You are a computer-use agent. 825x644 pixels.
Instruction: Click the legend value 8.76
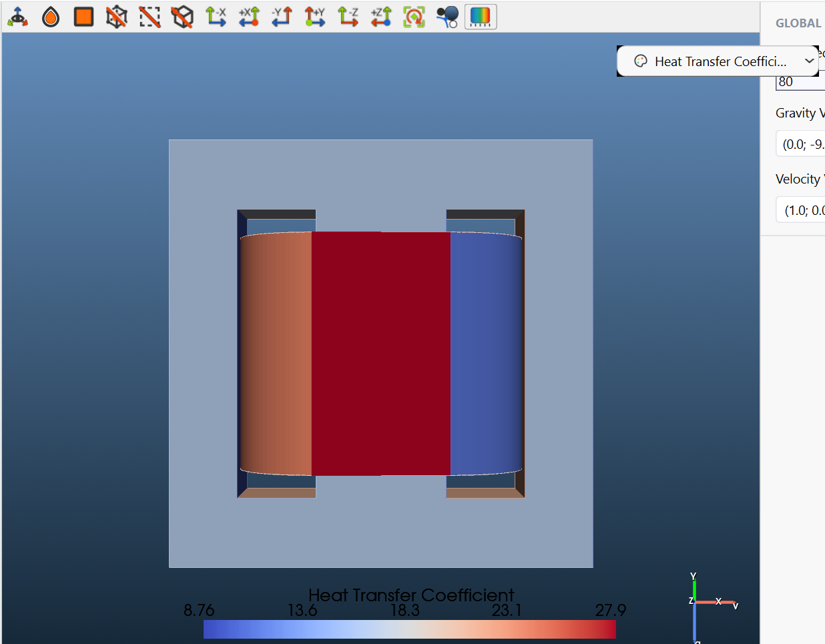point(199,611)
